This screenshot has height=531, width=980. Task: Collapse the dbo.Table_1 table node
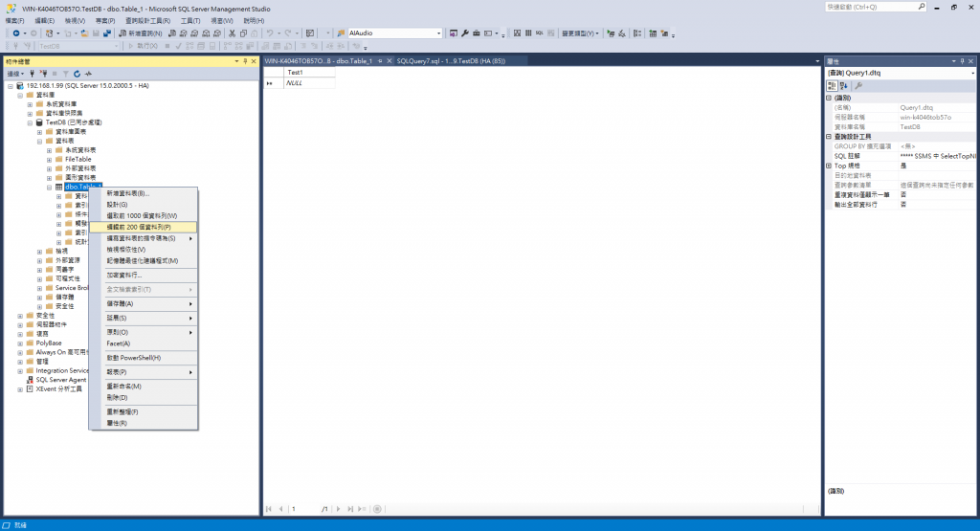[50, 187]
